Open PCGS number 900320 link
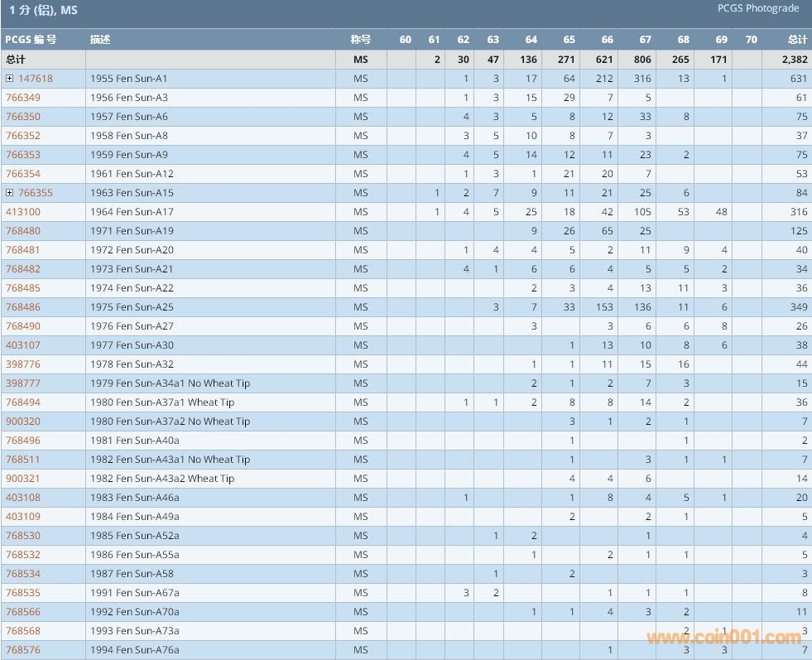Viewport: 812px width, 660px height. (23, 422)
